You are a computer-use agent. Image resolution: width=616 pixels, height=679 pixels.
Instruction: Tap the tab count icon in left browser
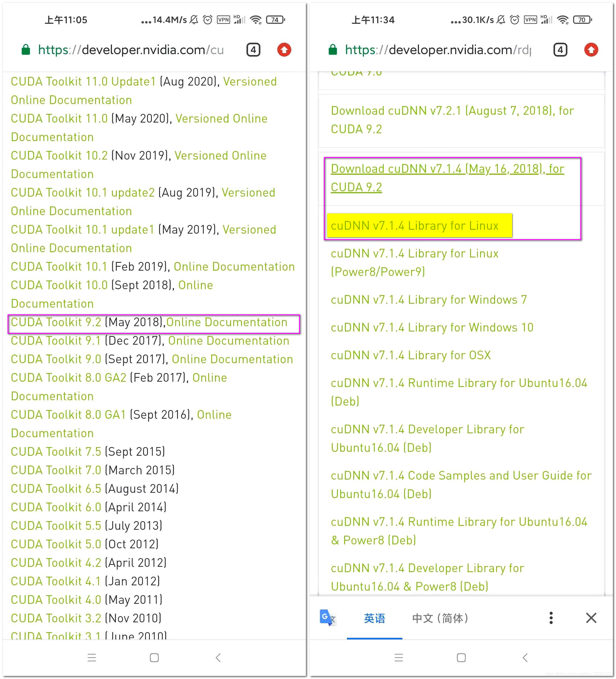pyautogui.click(x=253, y=50)
